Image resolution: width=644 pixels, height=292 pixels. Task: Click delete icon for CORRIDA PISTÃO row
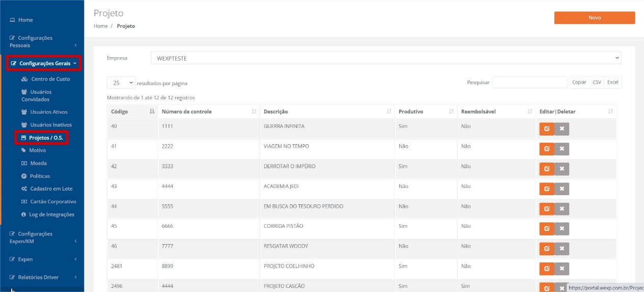pos(562,229)
